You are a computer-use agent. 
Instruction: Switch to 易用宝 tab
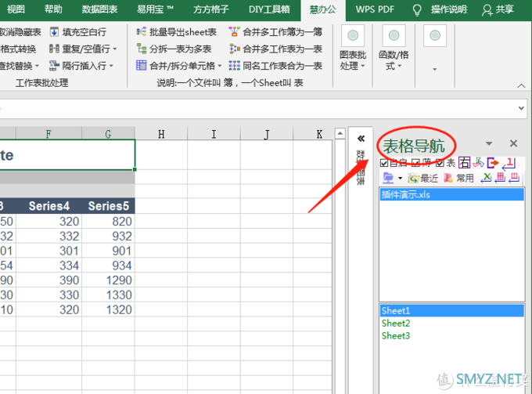(x=155, y=9)
